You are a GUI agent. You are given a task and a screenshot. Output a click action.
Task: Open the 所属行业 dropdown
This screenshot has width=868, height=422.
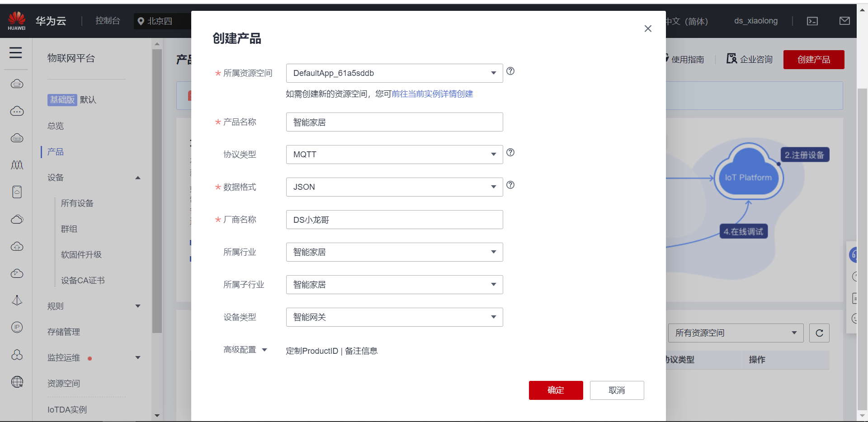click(x=394, y=252)
